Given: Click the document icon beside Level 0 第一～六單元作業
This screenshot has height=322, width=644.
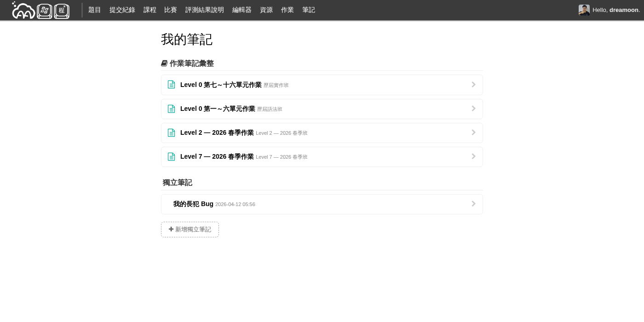Looking at the screenshot, I should click(x=172, y=109).
